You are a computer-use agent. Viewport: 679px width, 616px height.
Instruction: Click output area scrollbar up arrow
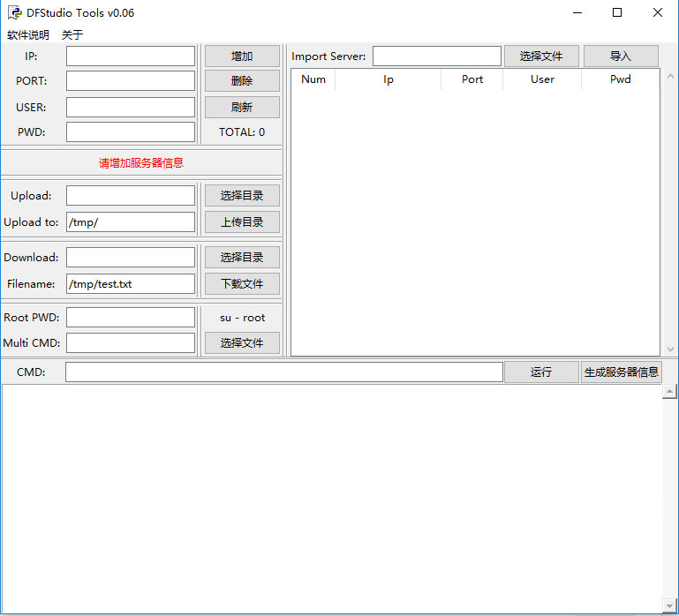pos(669,392)
